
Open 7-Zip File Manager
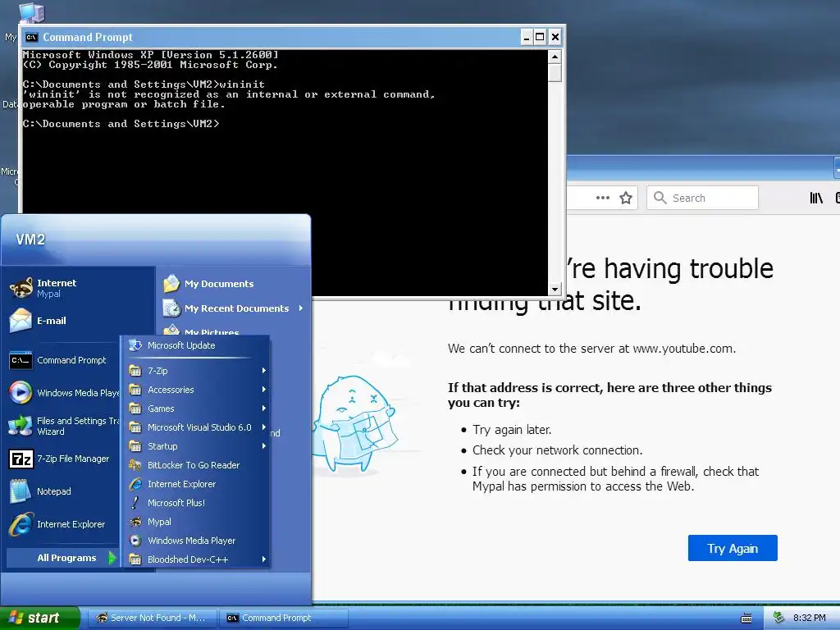pos(64,459)
